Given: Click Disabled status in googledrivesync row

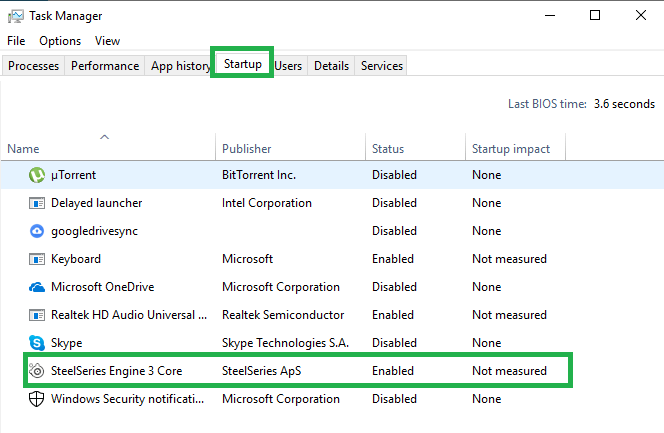Looking at the screenshot, I should coord(394,231).
